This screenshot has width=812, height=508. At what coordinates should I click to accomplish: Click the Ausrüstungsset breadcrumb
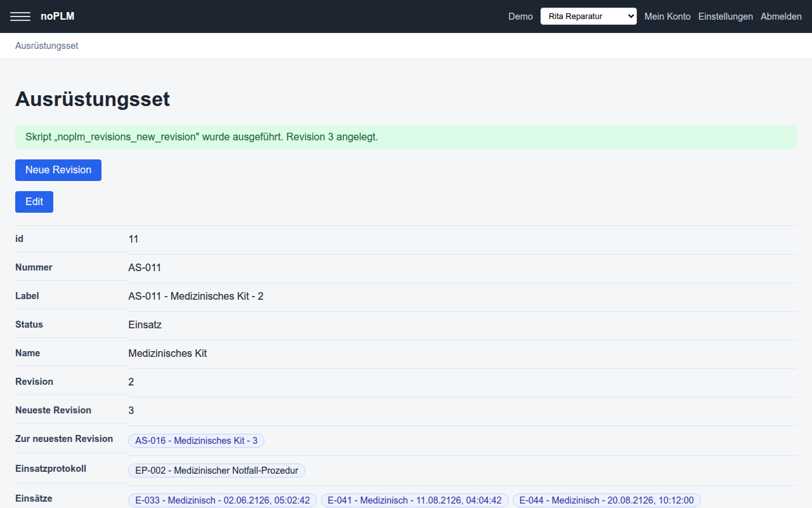click(x=47, y=46)
